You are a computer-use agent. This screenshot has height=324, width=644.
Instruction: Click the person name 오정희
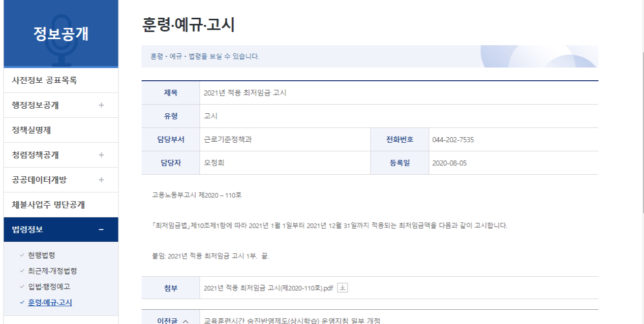pyautogui.click(x=214, y=163)
